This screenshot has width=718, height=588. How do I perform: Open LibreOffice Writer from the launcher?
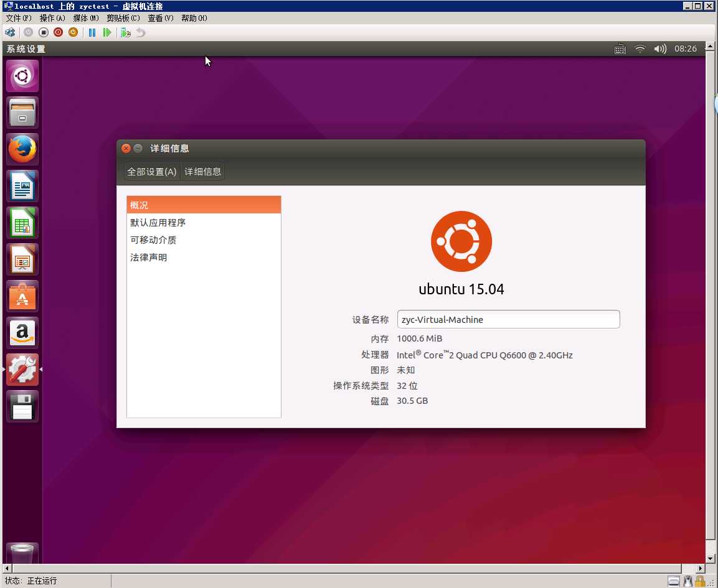(22, 186)
